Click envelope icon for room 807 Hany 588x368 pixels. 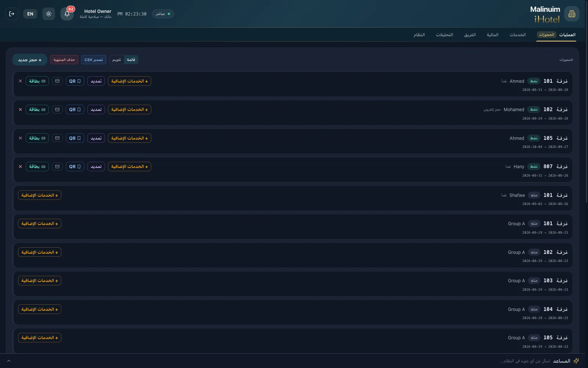(x=57, y=167)
